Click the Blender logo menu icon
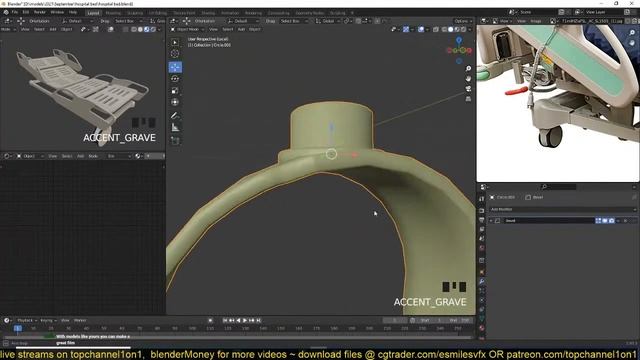640x360 pixels. coord(6,12)
